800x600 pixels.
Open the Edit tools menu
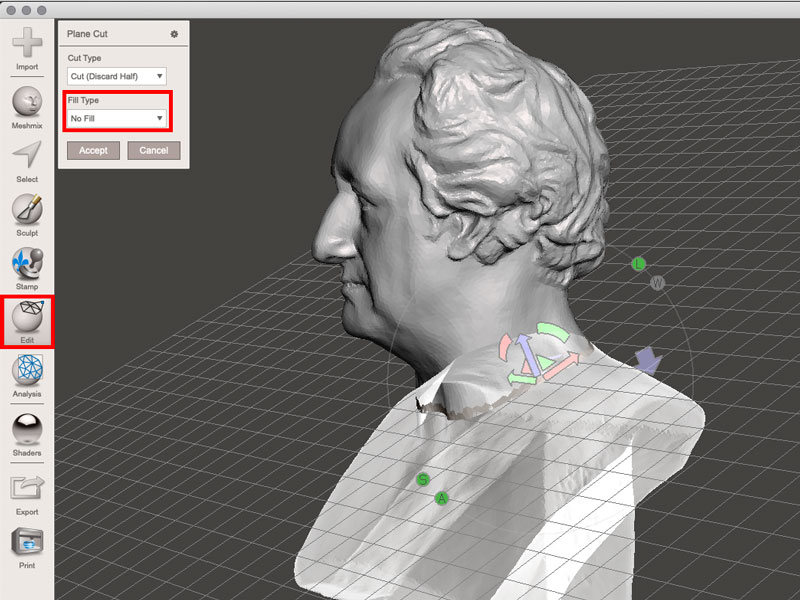coord(27,322)
